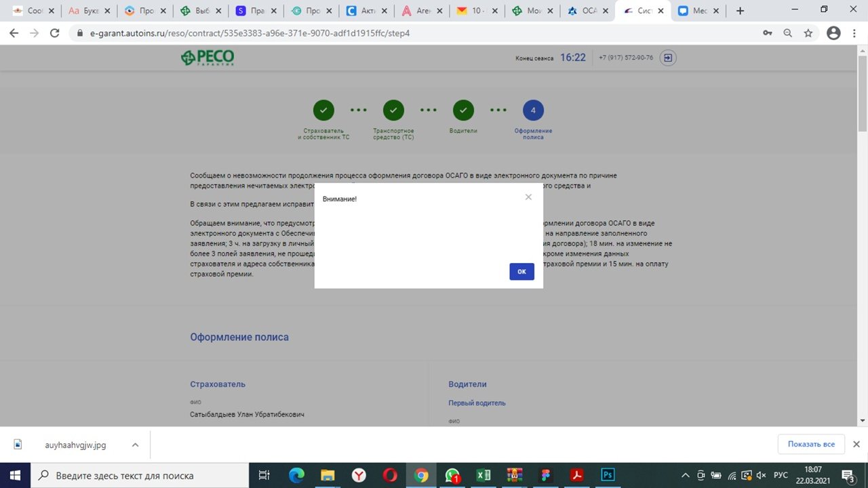Click the Показать все downloads button
Screen dimensions: 868x488
tap(810, 444)
